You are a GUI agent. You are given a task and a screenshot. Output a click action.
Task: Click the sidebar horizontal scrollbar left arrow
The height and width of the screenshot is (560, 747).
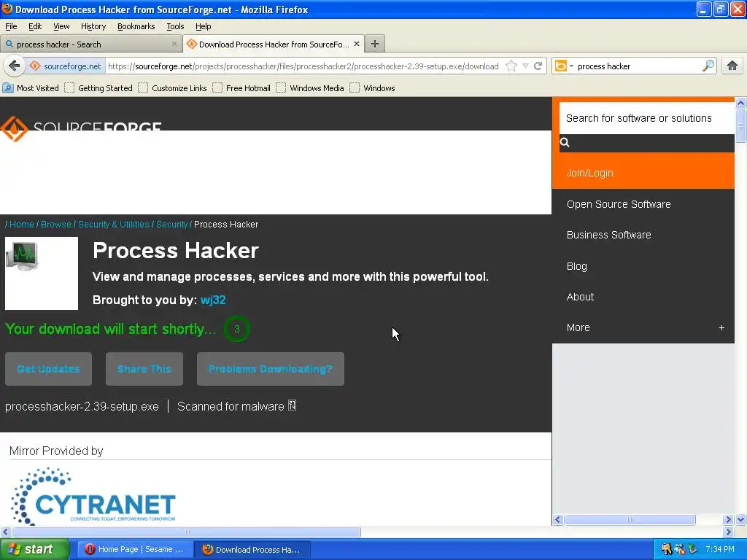pyautogui.click(x=558, y=519)
